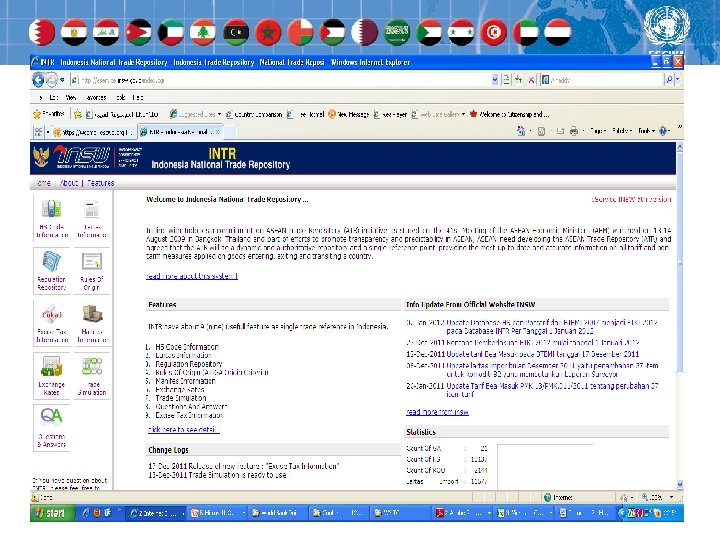
Task: Open the search provider dropdown arrow
Action: (x=678, y=80)
